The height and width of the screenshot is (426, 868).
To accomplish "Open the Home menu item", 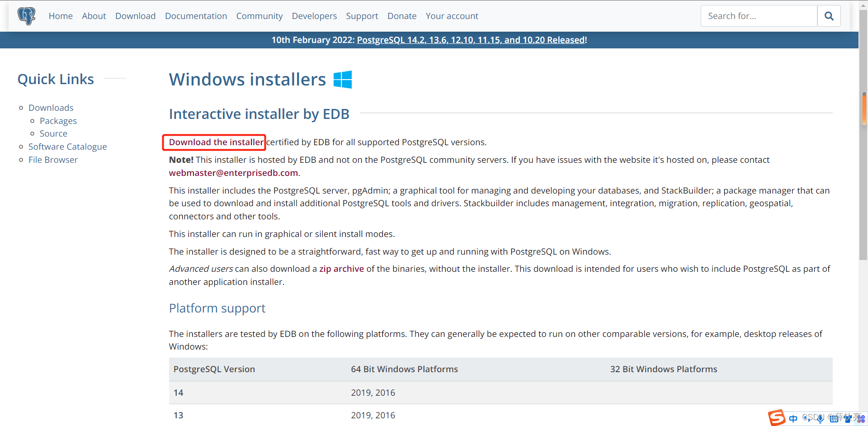I will [61, 16].
